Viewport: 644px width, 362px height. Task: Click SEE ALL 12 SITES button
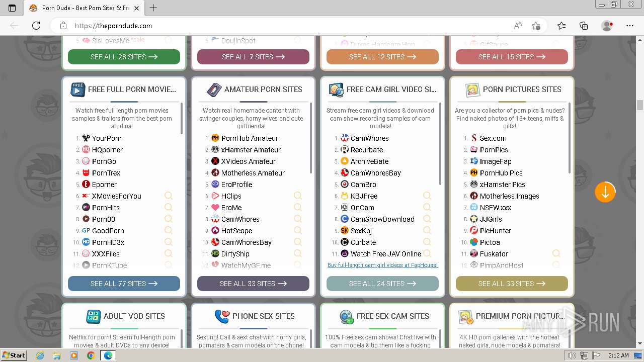point(382,57)
